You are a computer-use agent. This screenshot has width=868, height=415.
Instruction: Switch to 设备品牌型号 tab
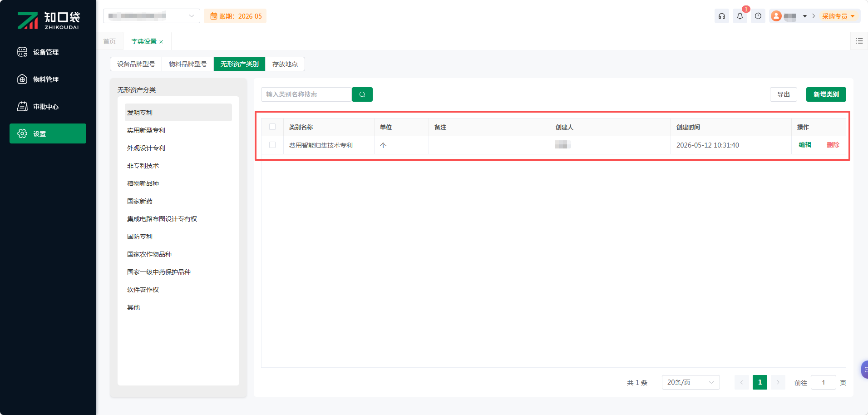[136, 64]
